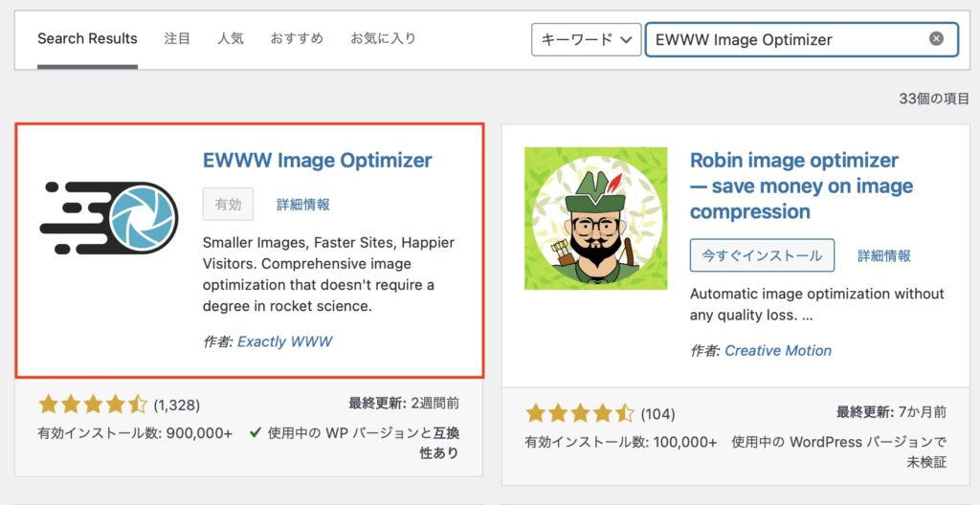Screen dimensions: 980x505
Task: Click the 今すぐインストール button for Robin
Action: [762, 255]
